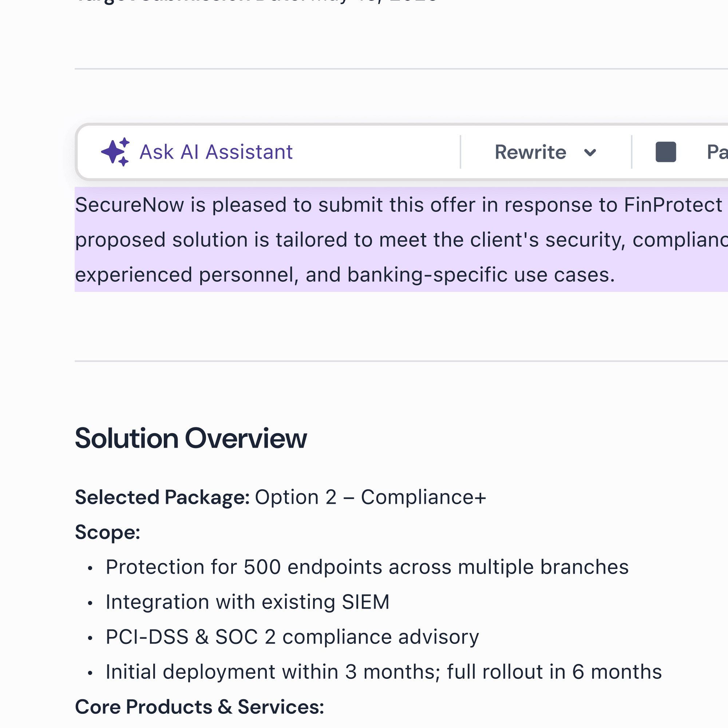Place cursor in "proposed solution is tailored" line
Image resolution: width=728 pixels, height=728 pixels.
[x=401, y=240]
